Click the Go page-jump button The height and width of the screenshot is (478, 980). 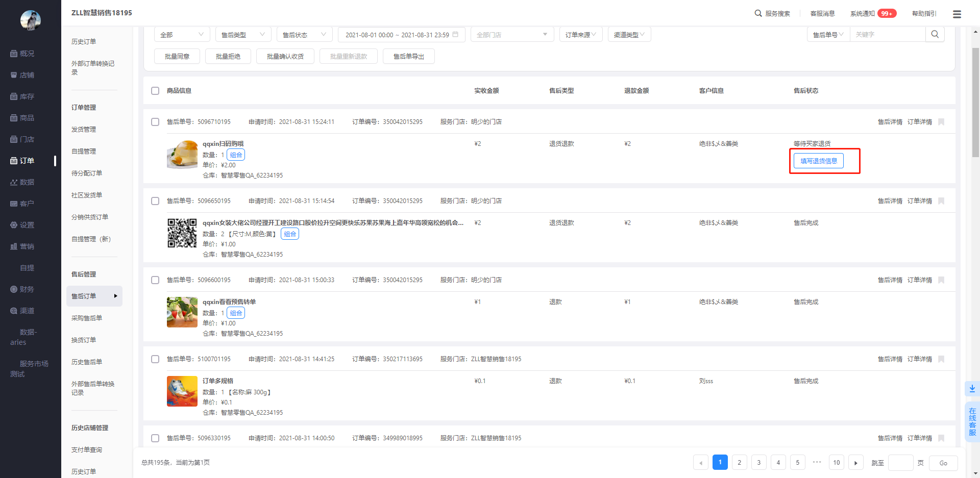pyautogui.click(x=943, y=463)
